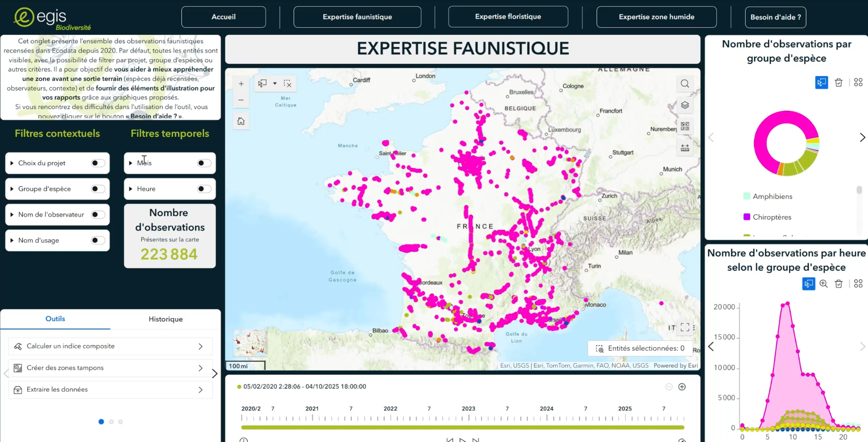The height and width of the screenshot is (442, 868).
Task: Toggle the Groupe d'espèce filter on
Action: pos(98,189)
